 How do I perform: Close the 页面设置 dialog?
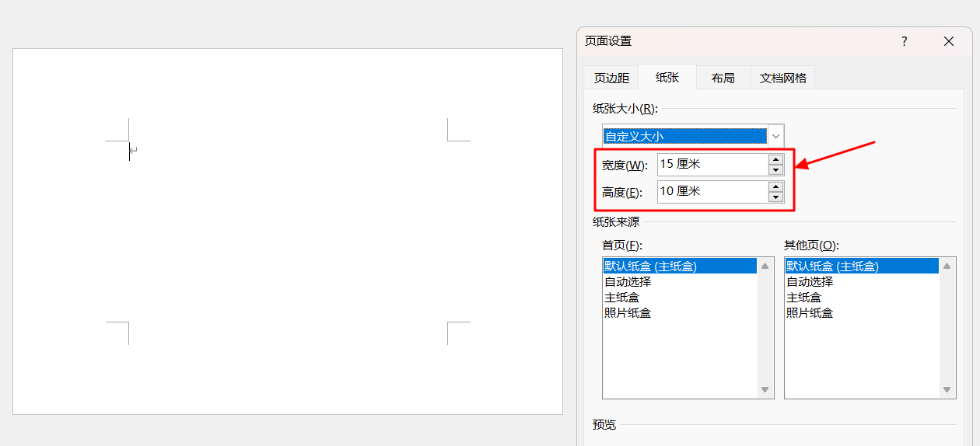pos(949,41)
